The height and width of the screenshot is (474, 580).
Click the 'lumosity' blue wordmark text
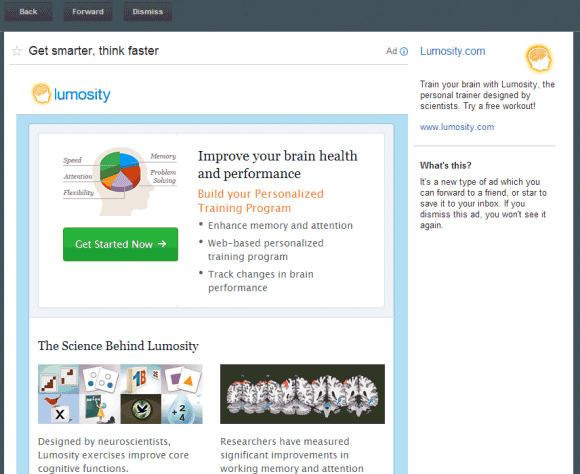tap(82, 95)
